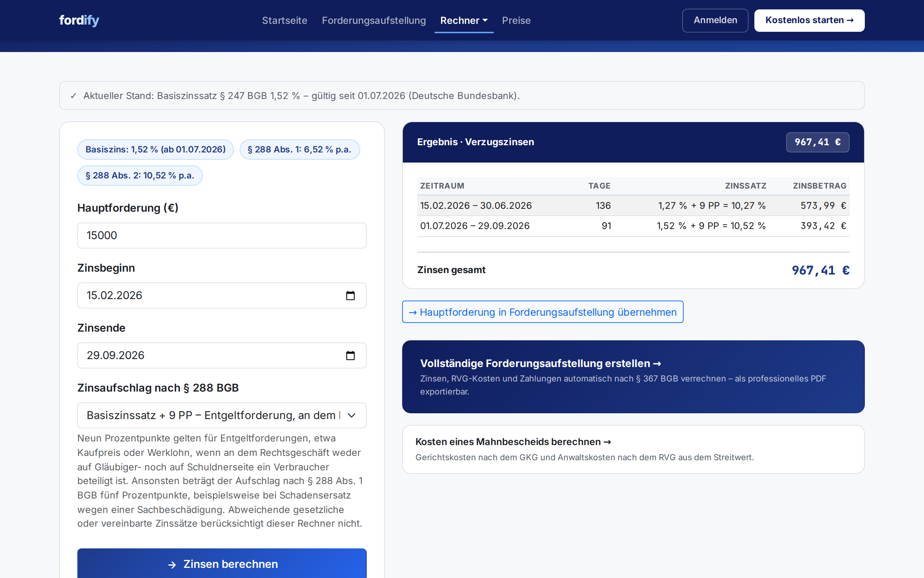924x578 pixels.
Task: Click Hauptforderung in Forderungsaufstellung übernehmen link
Action: pyautogui.click(x=542, y=312)
